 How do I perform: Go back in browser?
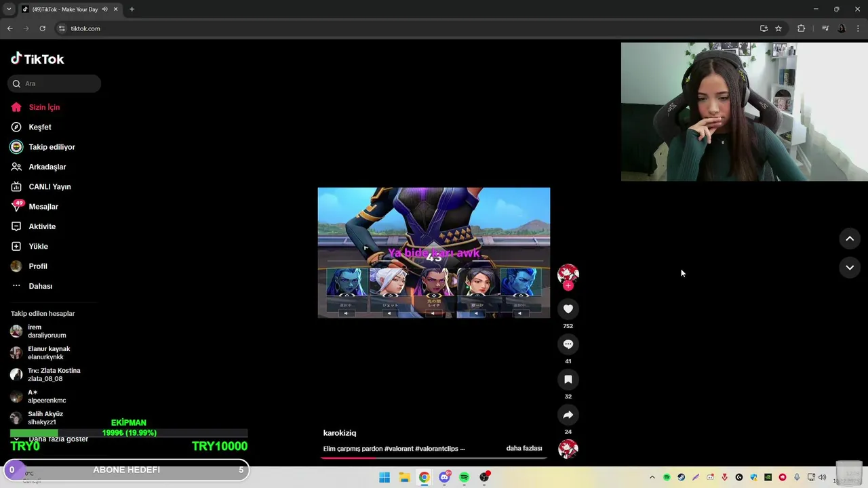pos(9,28)
